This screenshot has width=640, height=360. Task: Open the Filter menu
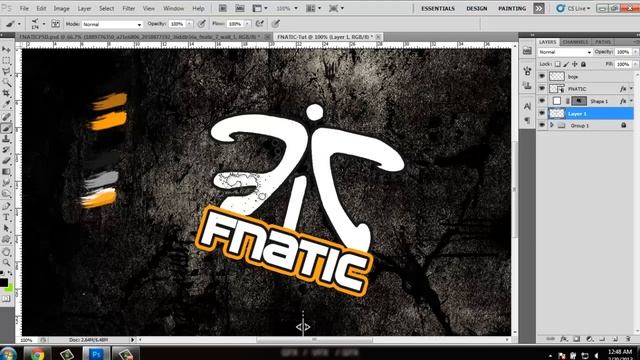click(129, 8)
